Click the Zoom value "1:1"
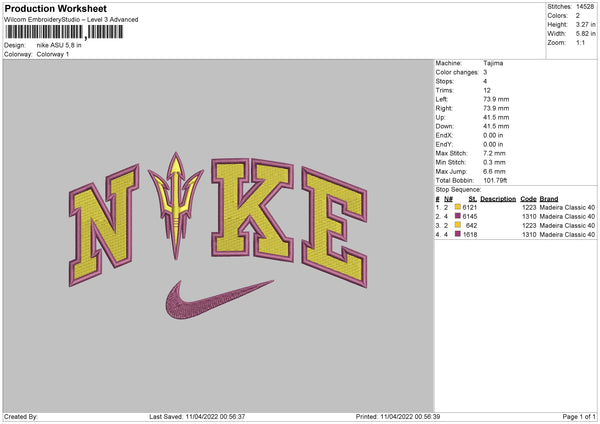This screenshot has width=600, height=424. [x=580, y=42]
